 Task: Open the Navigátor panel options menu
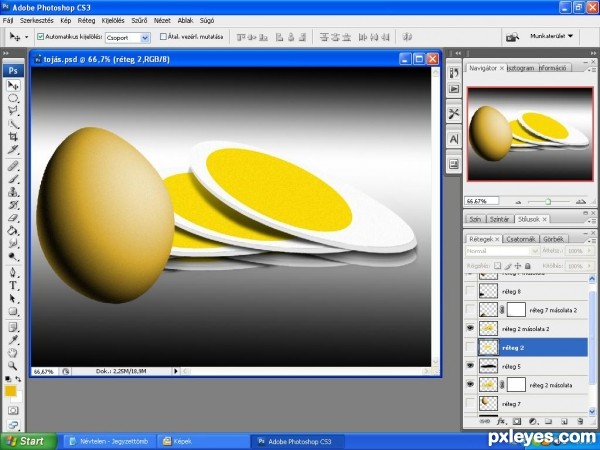click(592, 70)
